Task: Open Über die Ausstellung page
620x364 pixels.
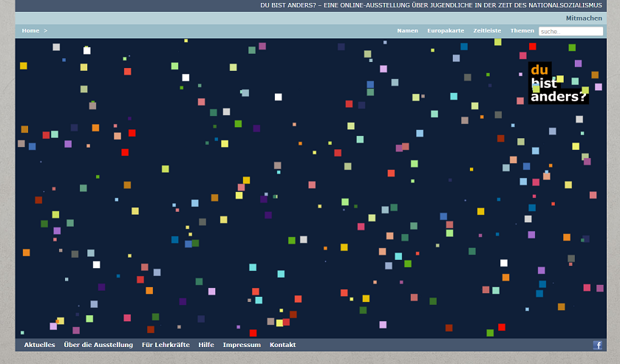Action: 98,345
